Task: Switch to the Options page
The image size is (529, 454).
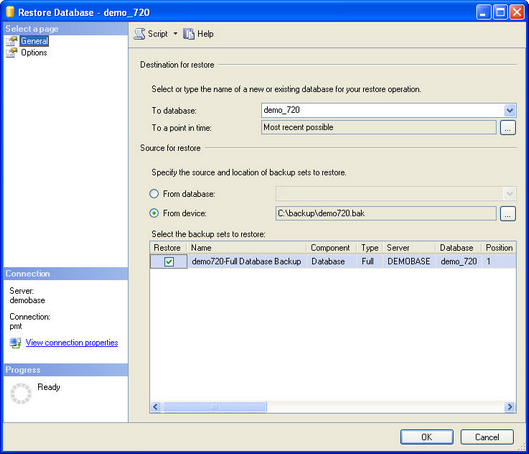Action: click(x=34, y=53)
